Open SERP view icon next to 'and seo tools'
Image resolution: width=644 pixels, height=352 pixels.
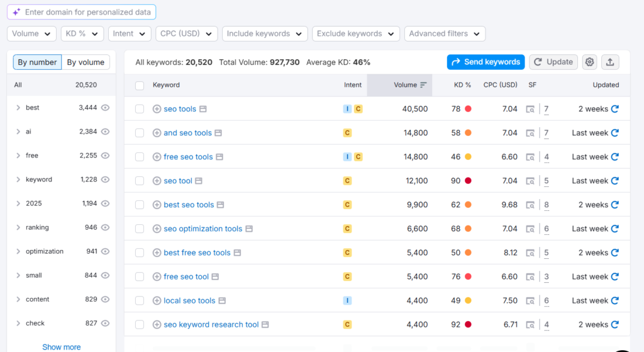(218, 133)
